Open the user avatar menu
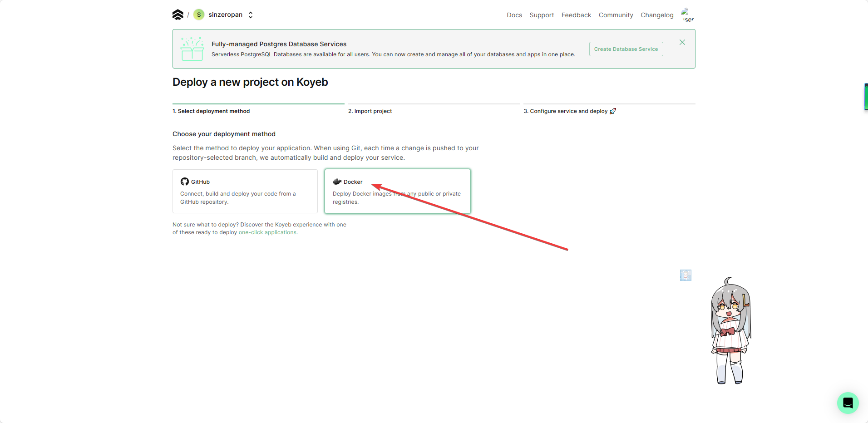868x423 pixels. tap(688, 15)
